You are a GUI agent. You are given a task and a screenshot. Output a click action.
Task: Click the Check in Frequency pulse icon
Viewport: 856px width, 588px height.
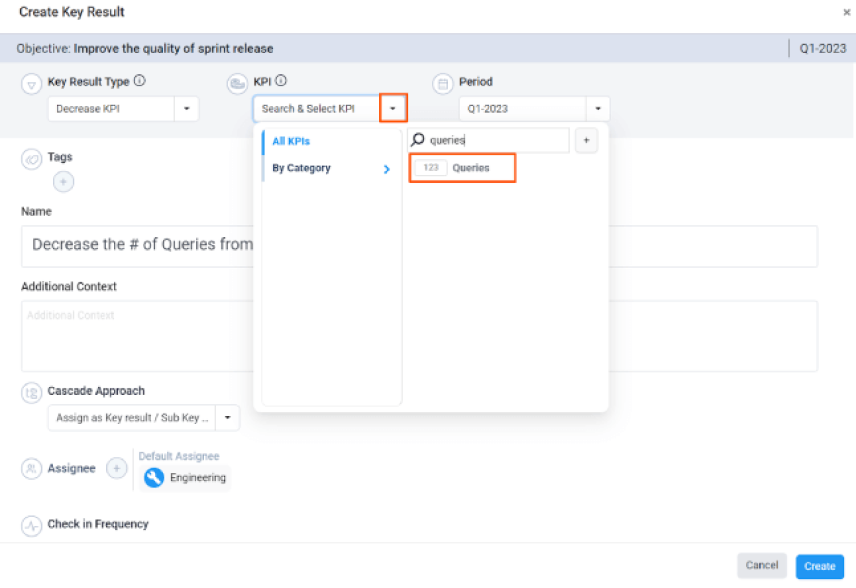31,526
